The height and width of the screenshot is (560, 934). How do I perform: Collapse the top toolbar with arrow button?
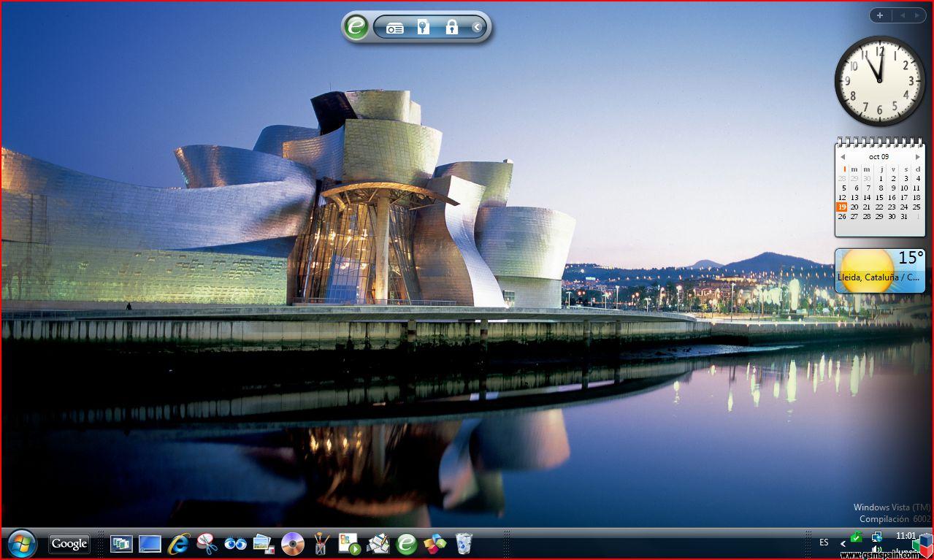click(477, 28)
